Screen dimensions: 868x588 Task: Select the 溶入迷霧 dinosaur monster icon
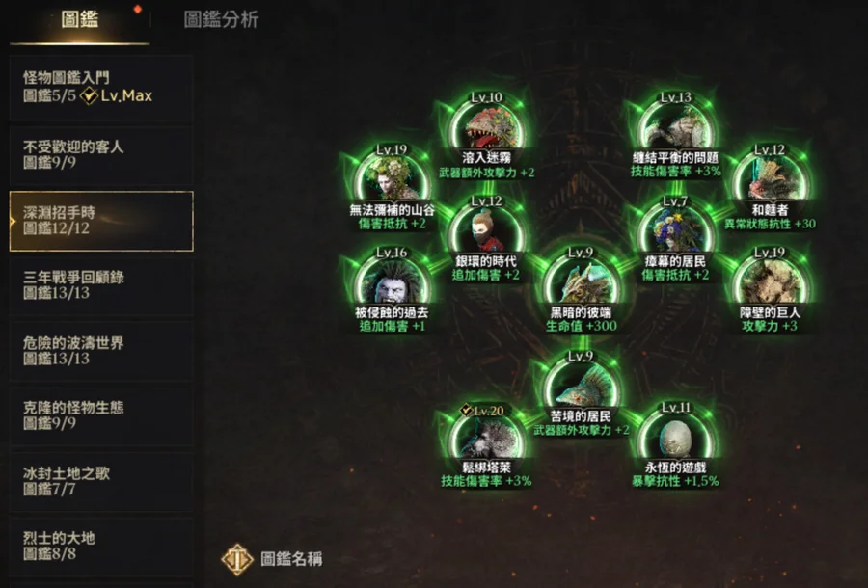[x=486, y=128]
